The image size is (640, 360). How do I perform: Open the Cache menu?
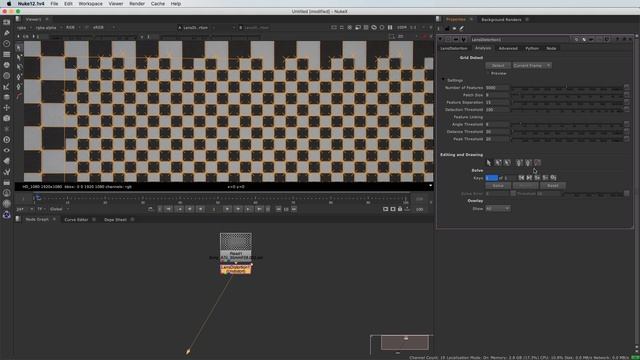point(158,4)
